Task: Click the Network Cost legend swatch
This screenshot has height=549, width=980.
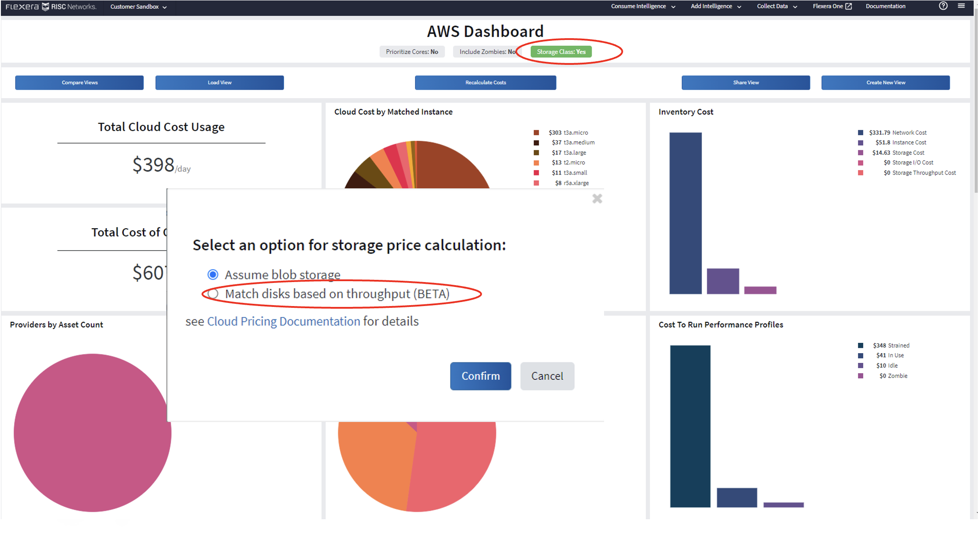Action: (x=861, y=133)
